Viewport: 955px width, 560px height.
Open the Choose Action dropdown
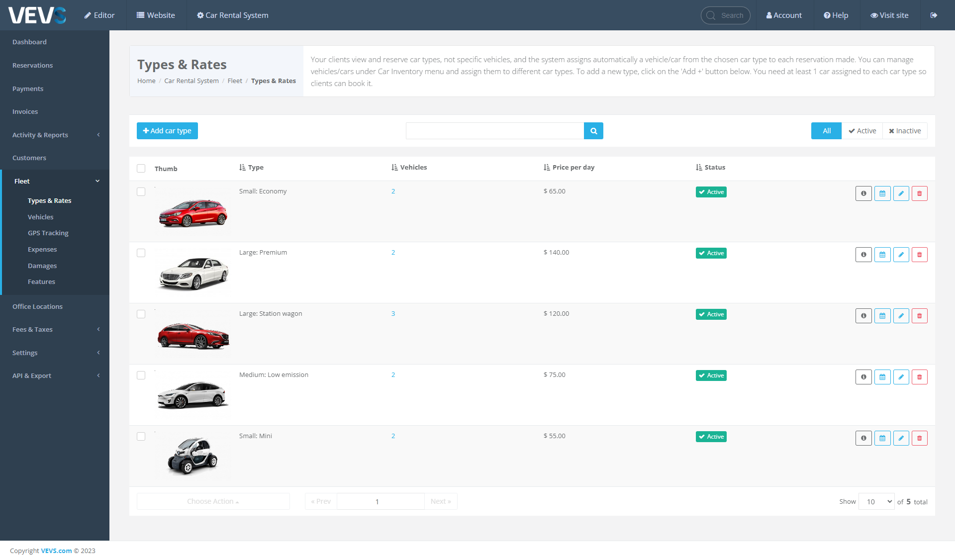coord(213,501)
